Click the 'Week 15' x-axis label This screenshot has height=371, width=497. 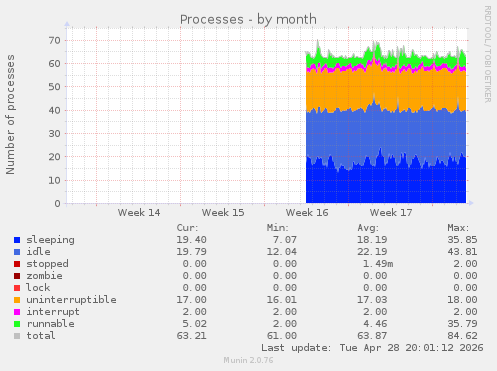point(223,213)
